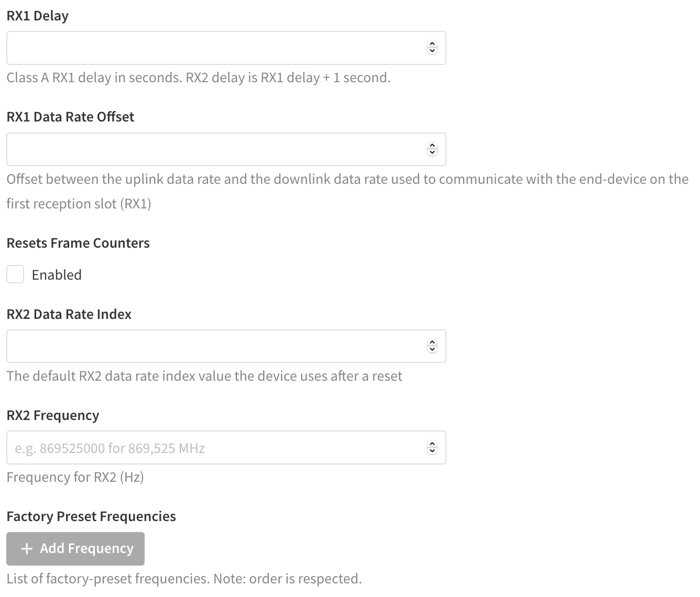This screenshot has height=597, width=700.
Task: Enable the Resets Frame Counters checkbox
Action: [15, 274]
